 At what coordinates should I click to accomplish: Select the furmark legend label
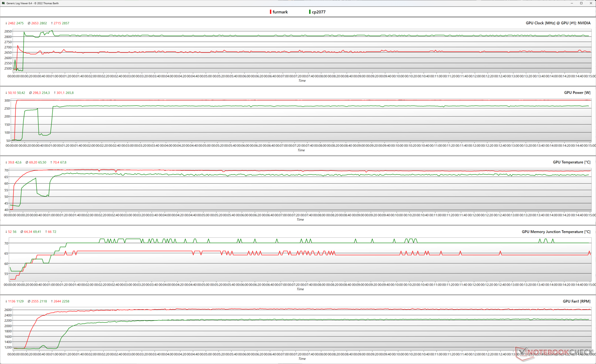pyautogui.click(x=280, y=12)
